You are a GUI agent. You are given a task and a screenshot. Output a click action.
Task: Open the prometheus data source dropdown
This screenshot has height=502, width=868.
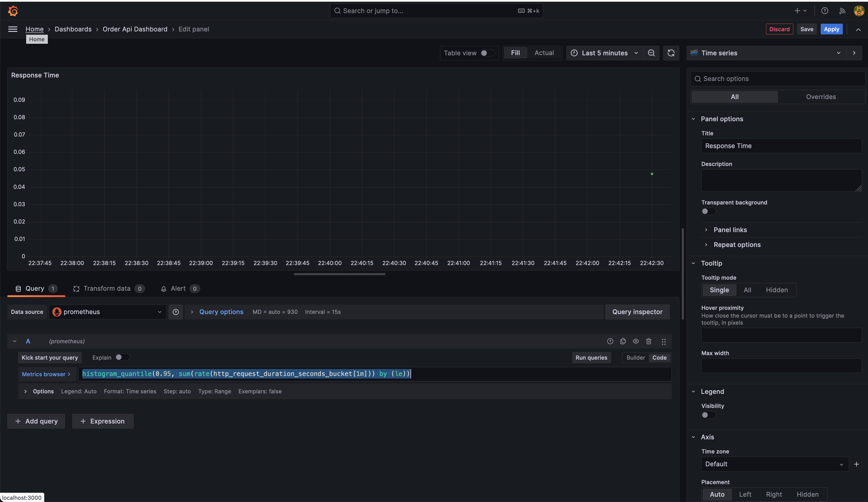pyautogui.click(x=107, y=312)
